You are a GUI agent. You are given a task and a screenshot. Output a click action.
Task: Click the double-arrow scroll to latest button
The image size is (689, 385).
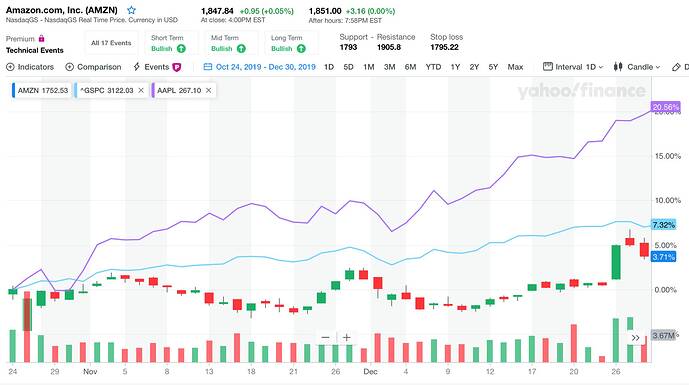pyautogui.click(x=635, y=338)
